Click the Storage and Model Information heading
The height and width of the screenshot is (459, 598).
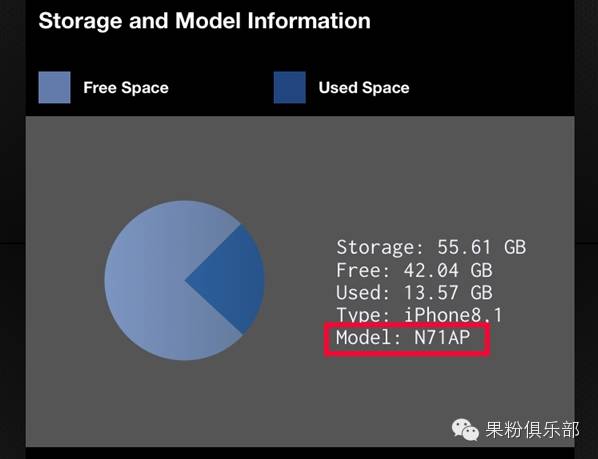click(204, 21)
